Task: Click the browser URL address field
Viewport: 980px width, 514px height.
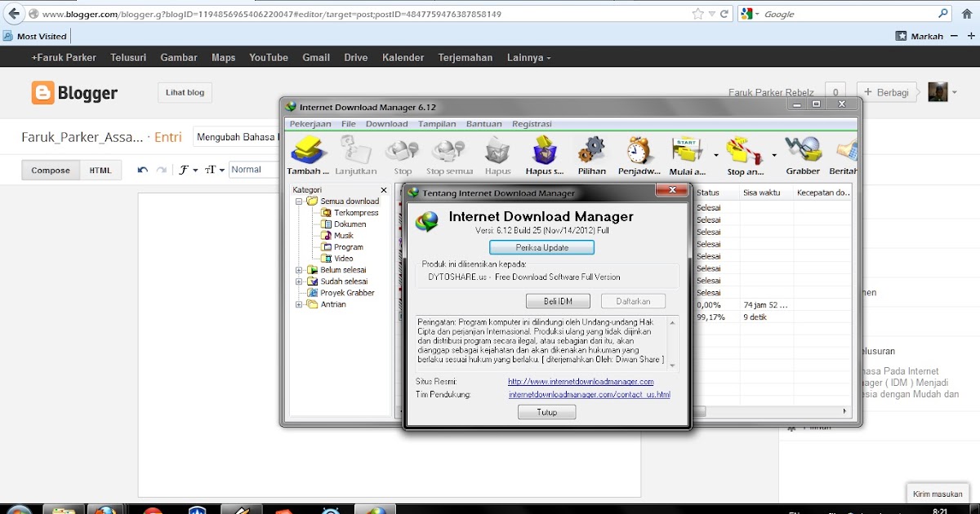Action: [x=359, y=14]
